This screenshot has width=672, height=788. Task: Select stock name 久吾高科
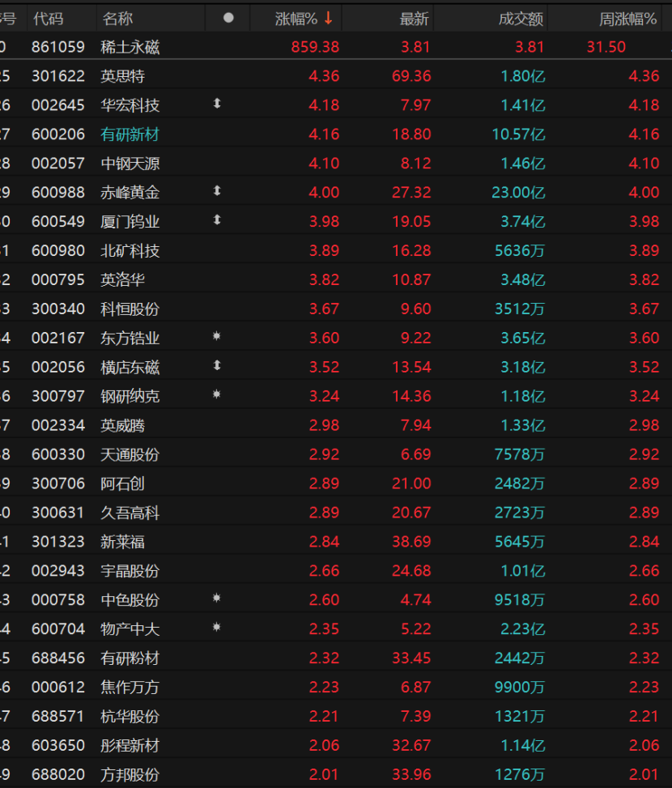130,513
